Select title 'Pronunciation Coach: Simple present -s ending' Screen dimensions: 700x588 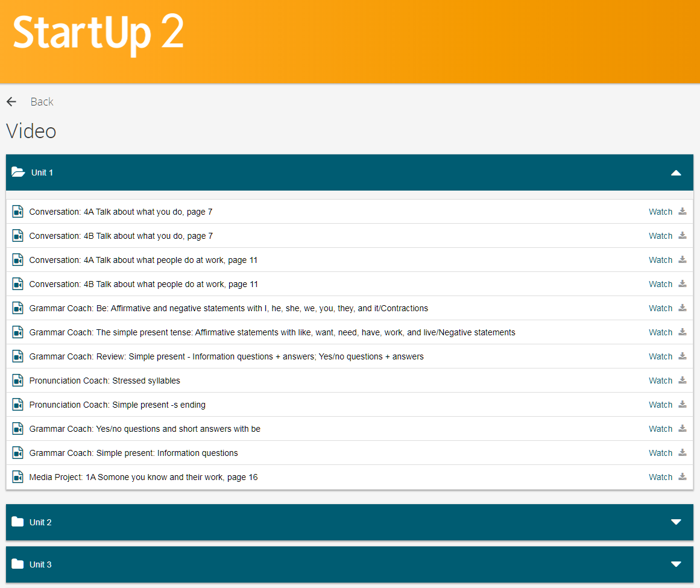pyautogui.click(x=118, y=405)
